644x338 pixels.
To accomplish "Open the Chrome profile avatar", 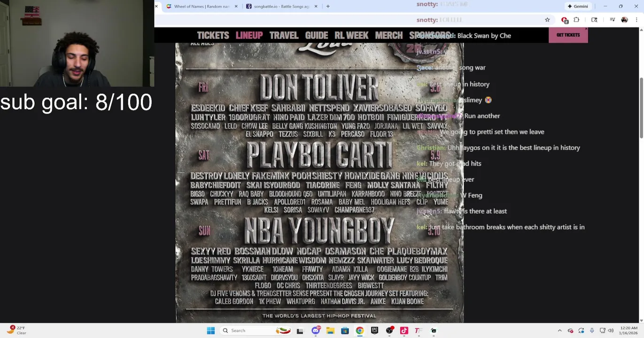I will point(624,20).
